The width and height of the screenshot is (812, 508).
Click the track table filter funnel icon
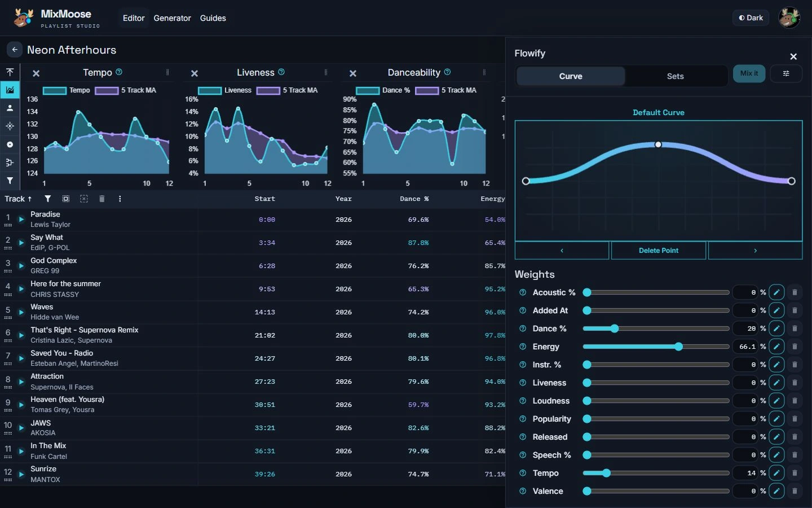pos(48,199)
